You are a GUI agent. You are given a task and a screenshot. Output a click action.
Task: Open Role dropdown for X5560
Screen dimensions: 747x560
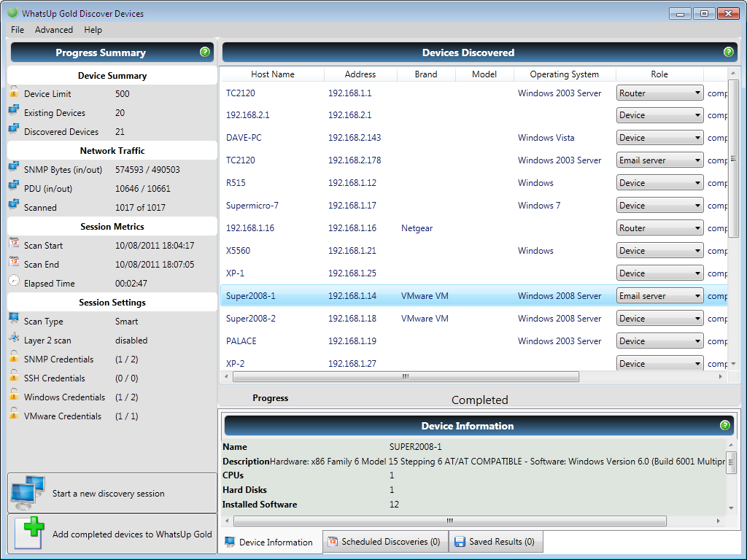[x=659, y=251]
